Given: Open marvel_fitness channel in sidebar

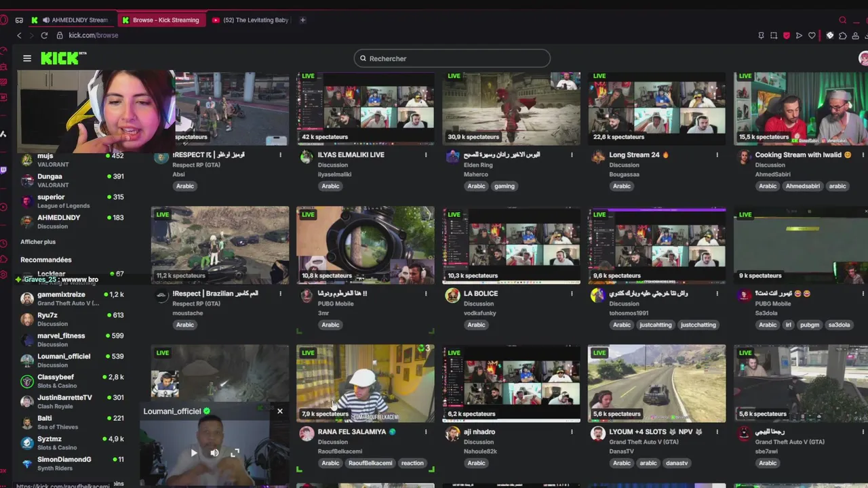Looking at the screenshot, I should [72, 340].
